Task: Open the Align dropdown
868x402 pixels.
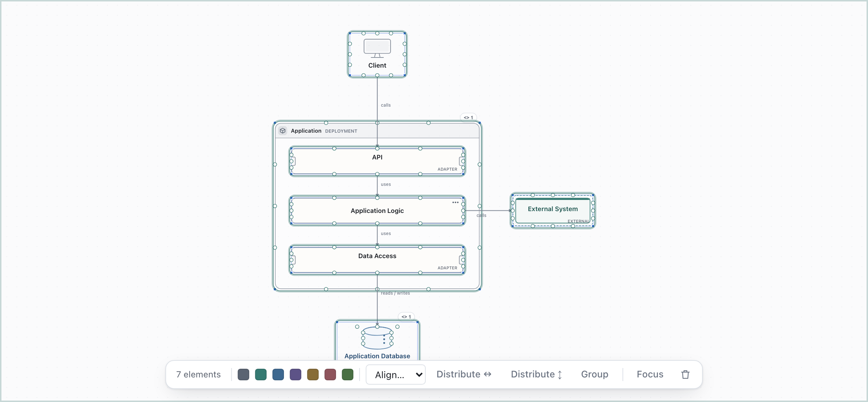Action: pyautogui.click(x=396, y=375)
